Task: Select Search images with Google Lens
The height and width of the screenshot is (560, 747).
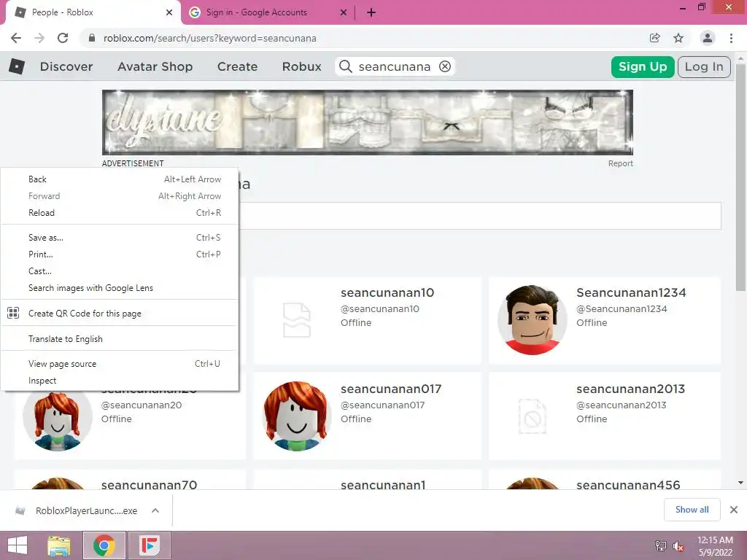Action: pos(119,288)
